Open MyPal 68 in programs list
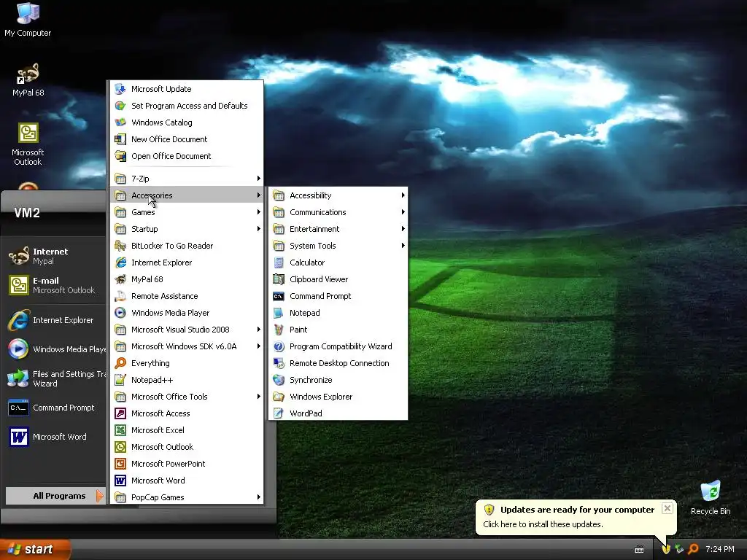747x560 pixels. point(187,279)
